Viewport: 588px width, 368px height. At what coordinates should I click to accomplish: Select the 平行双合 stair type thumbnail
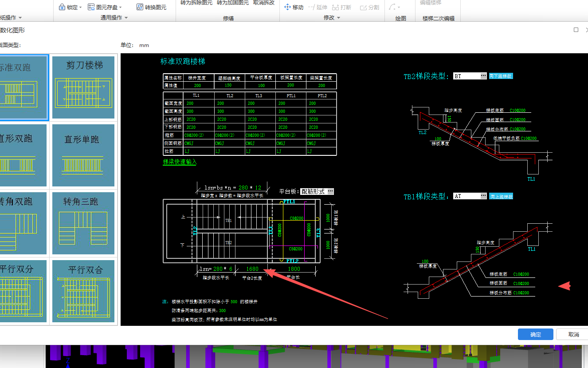(x=84, y=291)
